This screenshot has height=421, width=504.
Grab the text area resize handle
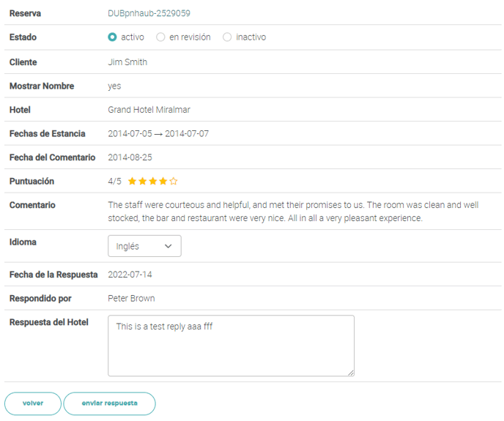[351, 373]
